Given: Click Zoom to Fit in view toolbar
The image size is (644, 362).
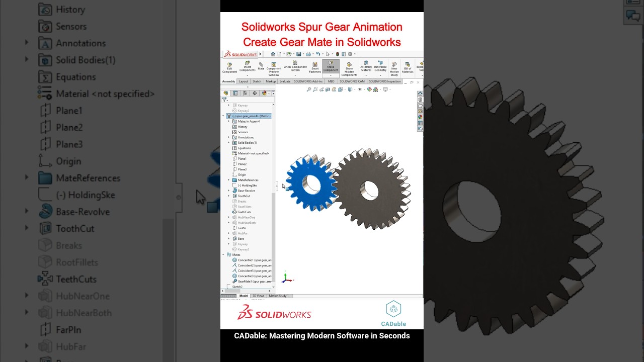Looking at the screenshot, I should 309,89.
